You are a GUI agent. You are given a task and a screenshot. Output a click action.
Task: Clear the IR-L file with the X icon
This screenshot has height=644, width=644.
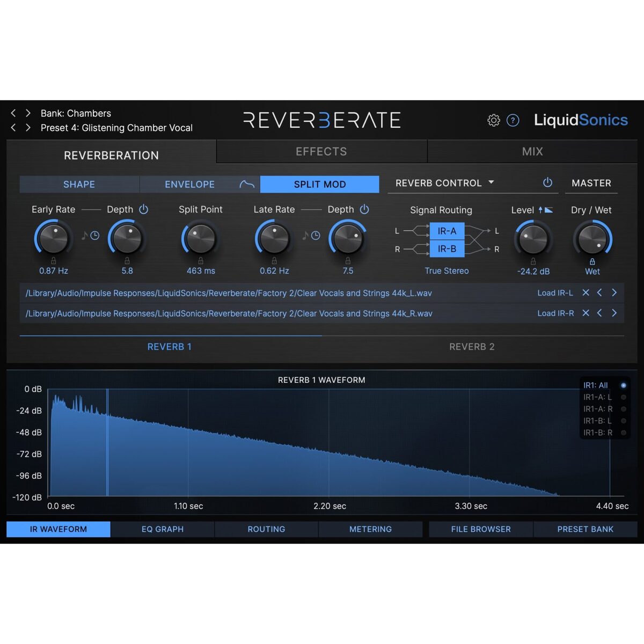[586, 292]
